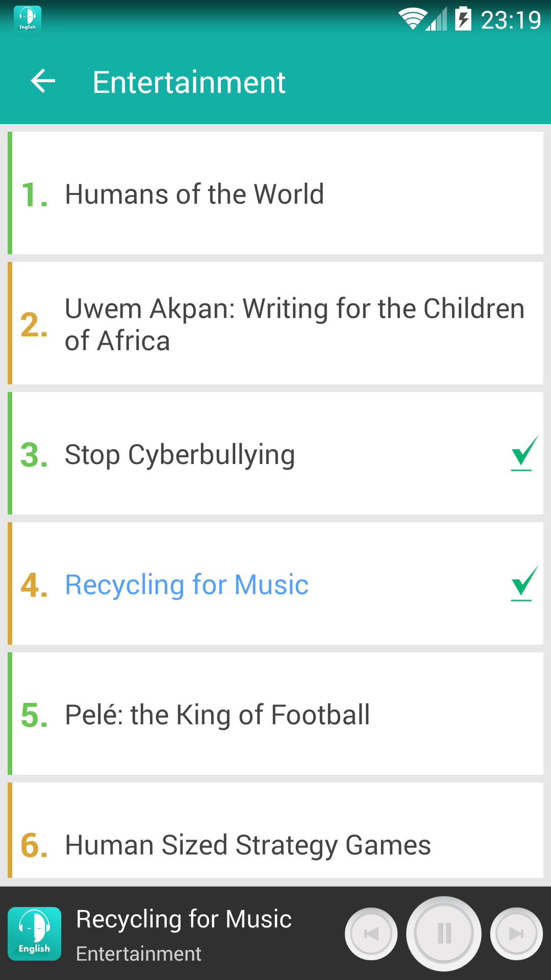Image resolution: width=551 pixels, height=980 pixels.
Task: Skip to the next track
Action: coord(516,934)
